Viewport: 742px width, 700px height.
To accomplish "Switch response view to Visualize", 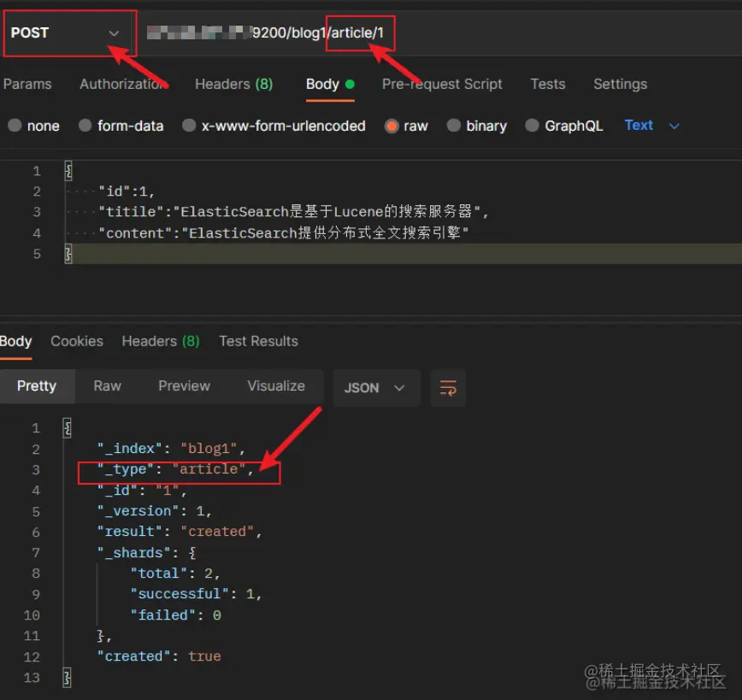I will click(x=276, y=386).
